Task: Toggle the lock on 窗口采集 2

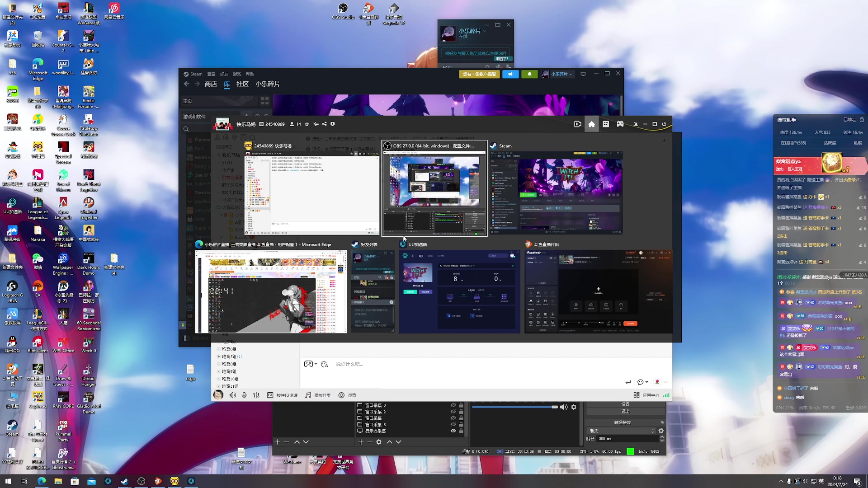Action: (x=461, y=412)
